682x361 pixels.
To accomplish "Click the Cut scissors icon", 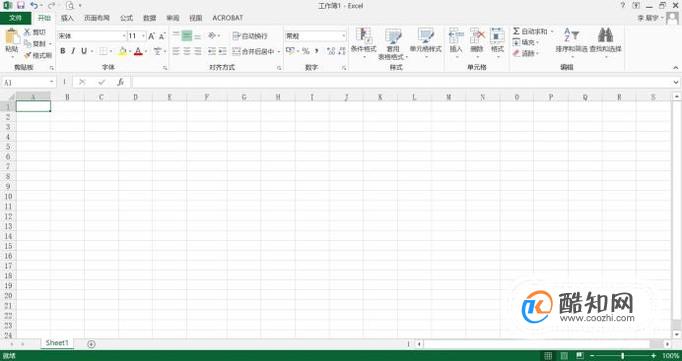I will (27, 32).
